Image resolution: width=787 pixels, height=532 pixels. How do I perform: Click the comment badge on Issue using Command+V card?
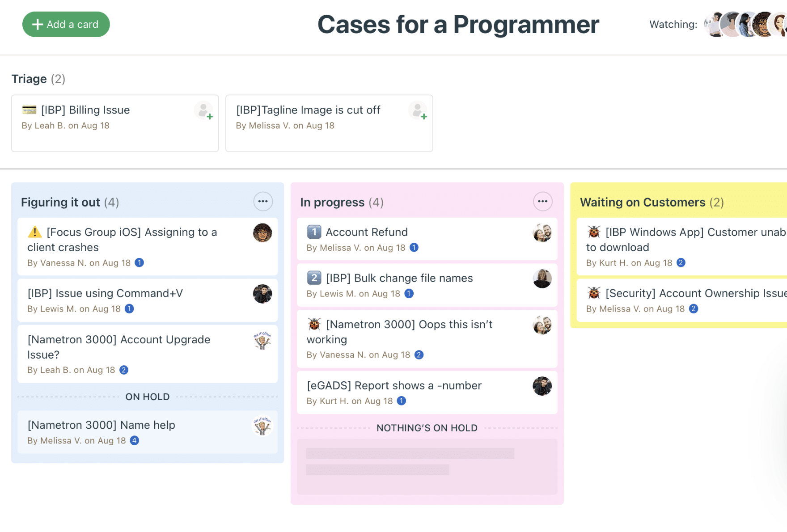click(129, 309)
